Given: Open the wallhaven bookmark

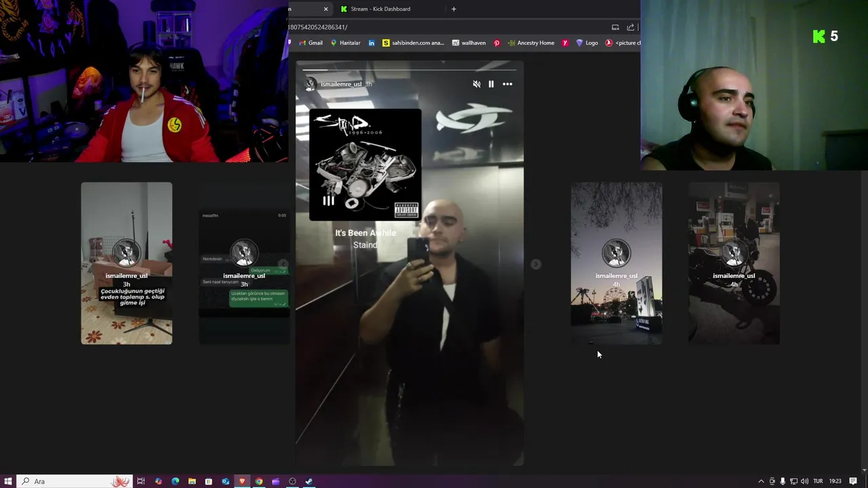Looking at the screenshot, I should 469,43.
